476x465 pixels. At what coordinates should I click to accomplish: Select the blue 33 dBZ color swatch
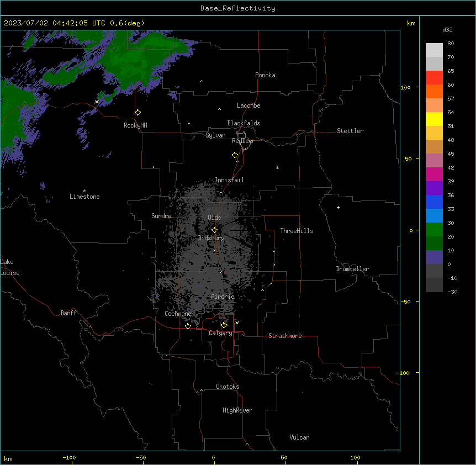pyautogui.click(x=434, y=202)
